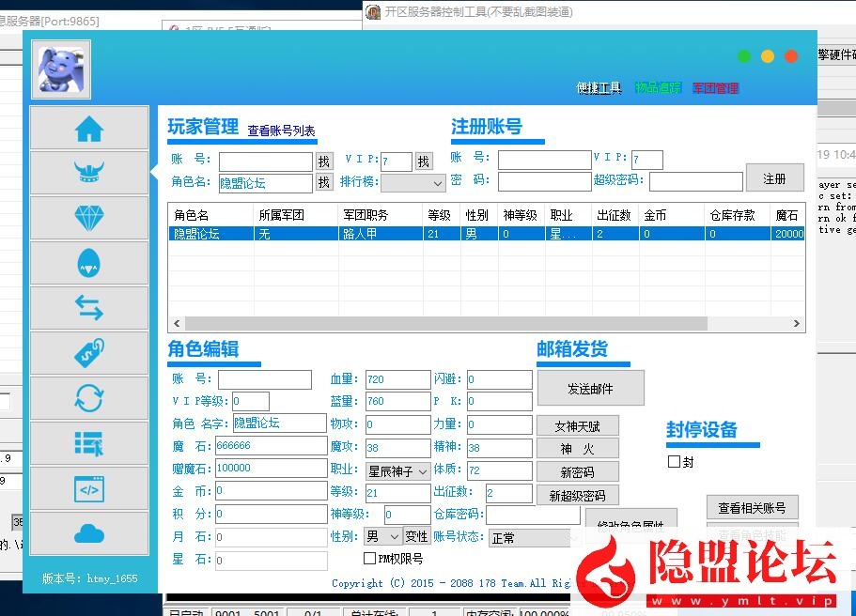Select the cloud icon at the sidebar bottom

[89, 533]
